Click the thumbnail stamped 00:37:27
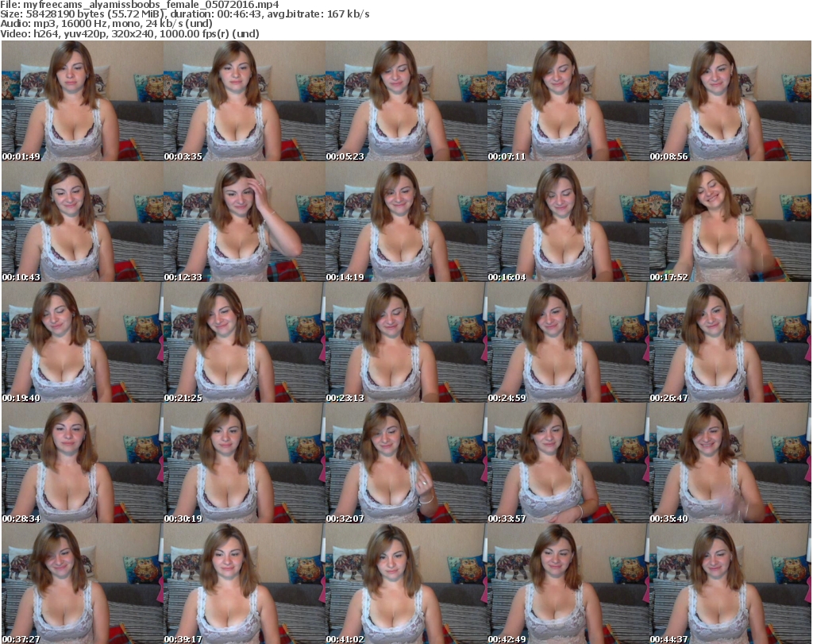The image size is (813, 644). click(x=83, y=584)
